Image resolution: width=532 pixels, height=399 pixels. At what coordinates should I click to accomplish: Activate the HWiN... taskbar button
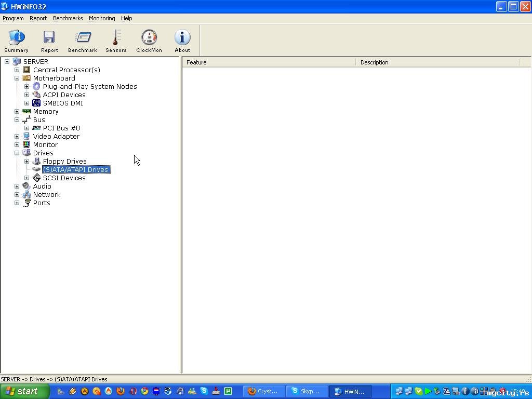(x=350, y=392)
